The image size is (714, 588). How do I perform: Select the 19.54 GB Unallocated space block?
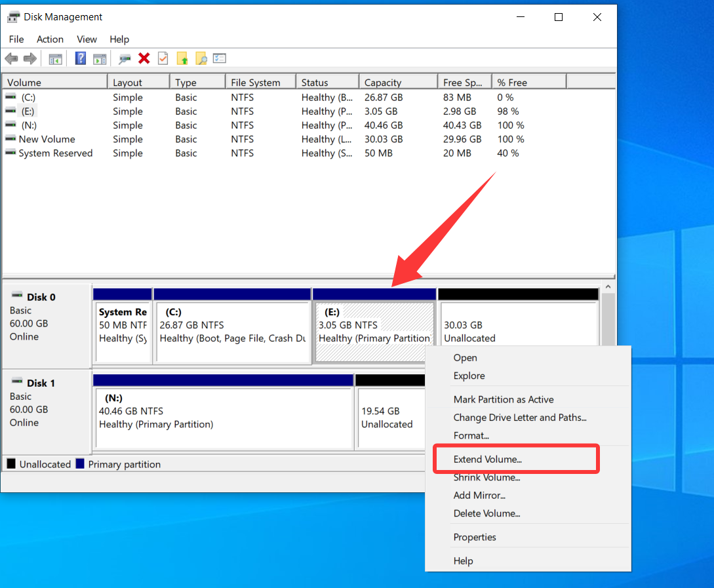390,412
